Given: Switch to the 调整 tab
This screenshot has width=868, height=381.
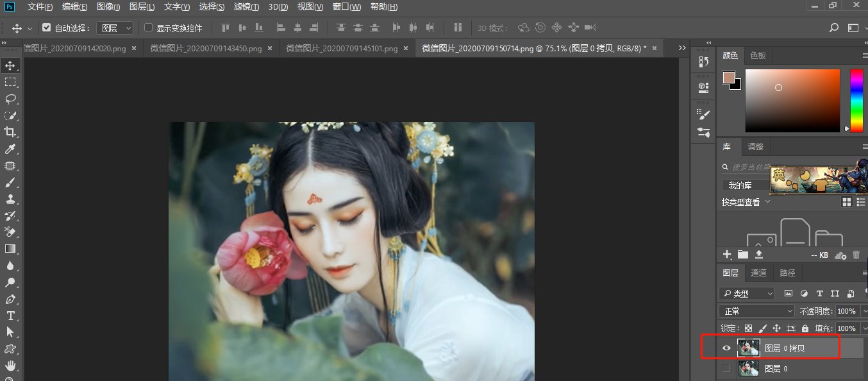Looking at the screenshot, I should pyautogui.click(x=756, y=146).
